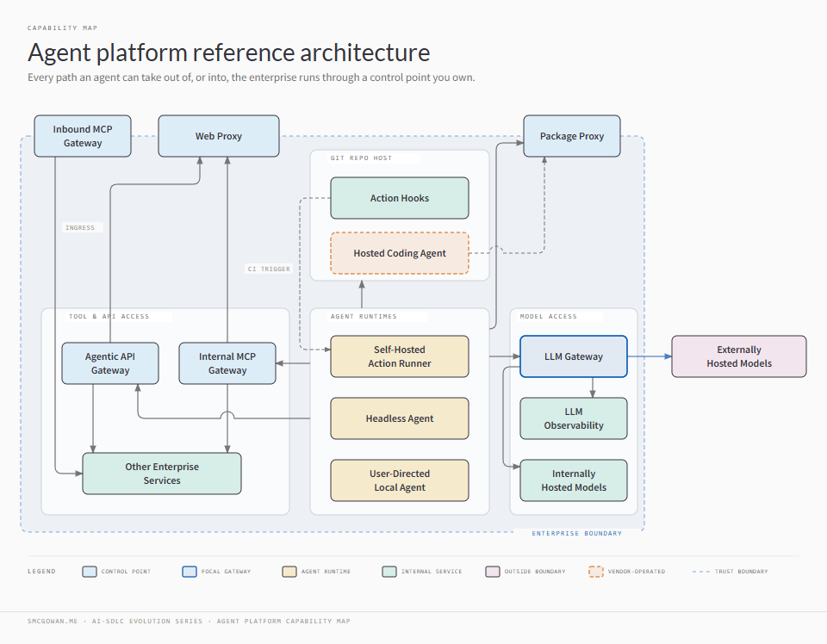Select the Self-Hosted Action Runner node
The width and height of the screenshot is (827, 644).
(x=399, y=356)
